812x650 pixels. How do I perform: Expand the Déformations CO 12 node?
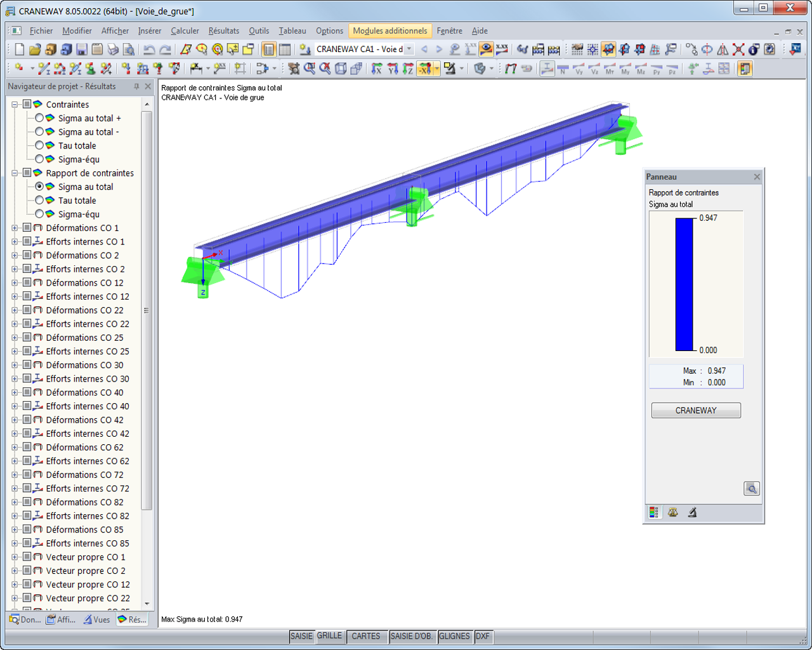15,283
